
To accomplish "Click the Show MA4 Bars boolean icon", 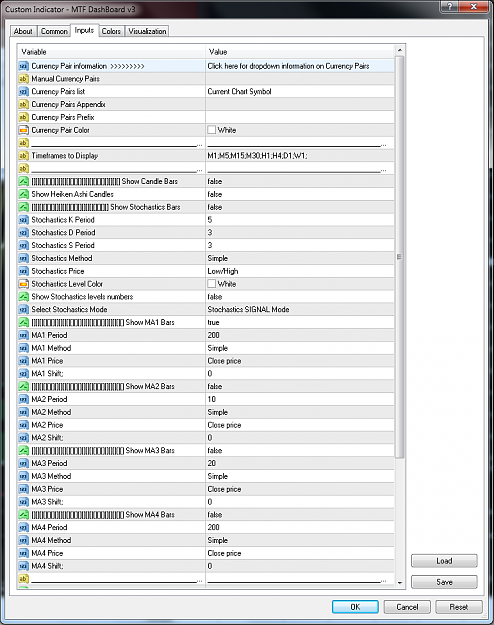I will pyautogui.click(x=24, y=515).
